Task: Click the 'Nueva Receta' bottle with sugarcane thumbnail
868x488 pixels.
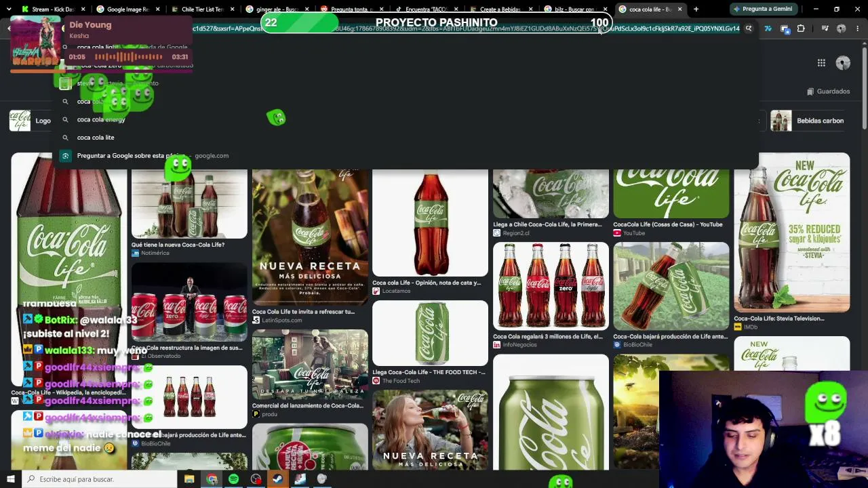Action: click(x=310, y=237)
